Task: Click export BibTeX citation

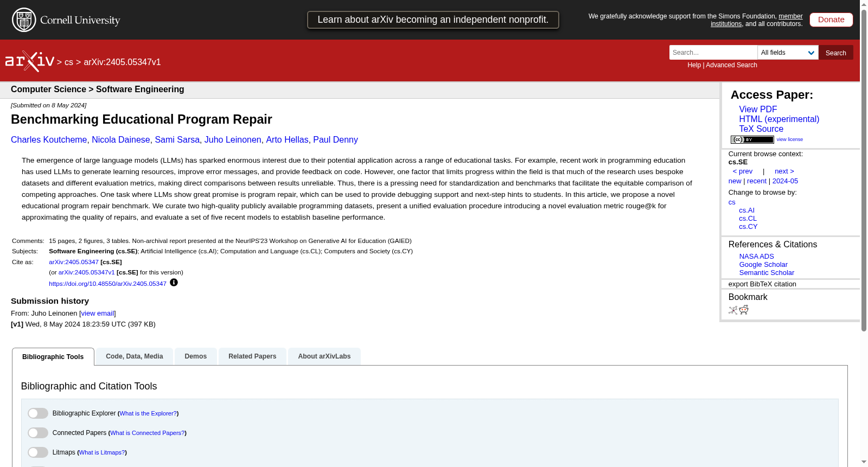Action: 762,284
